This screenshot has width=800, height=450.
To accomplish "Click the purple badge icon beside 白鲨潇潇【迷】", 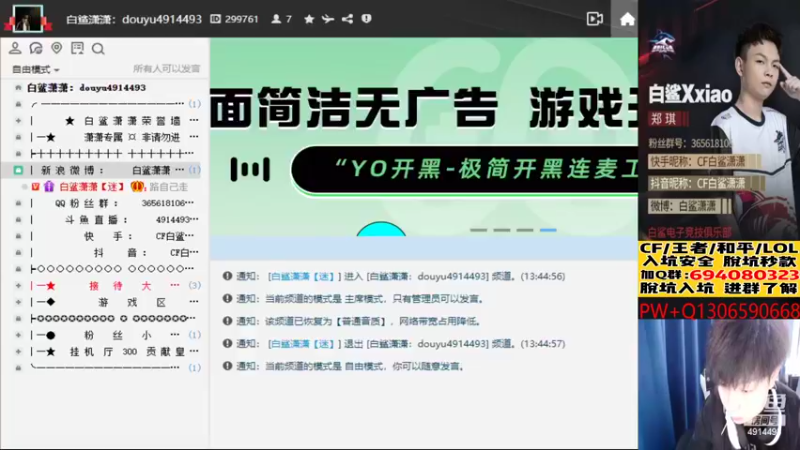I will 48,187.
